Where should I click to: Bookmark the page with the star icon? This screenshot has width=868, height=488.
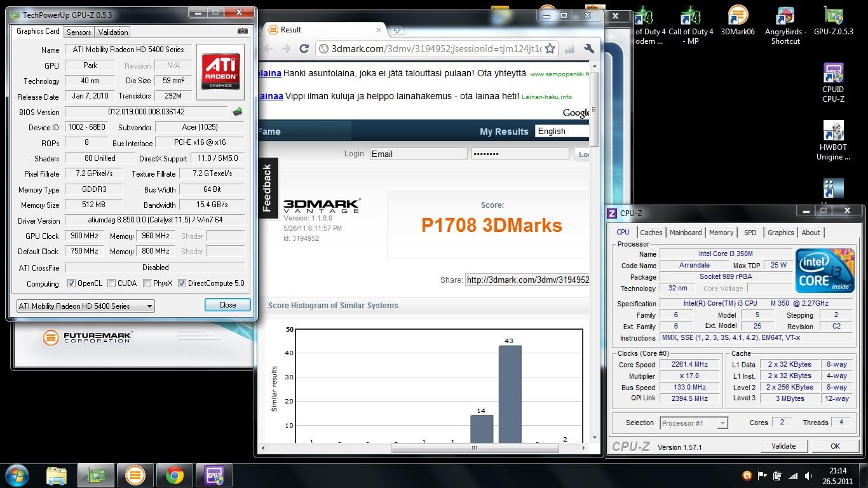coord(550,49)
